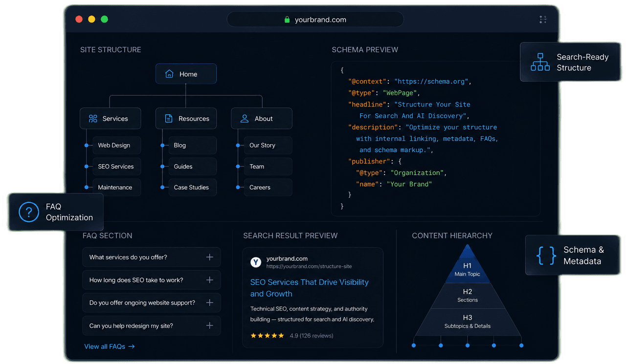Click the "description" key in schema preview
626x364 pixels.
tap(373, 127)
